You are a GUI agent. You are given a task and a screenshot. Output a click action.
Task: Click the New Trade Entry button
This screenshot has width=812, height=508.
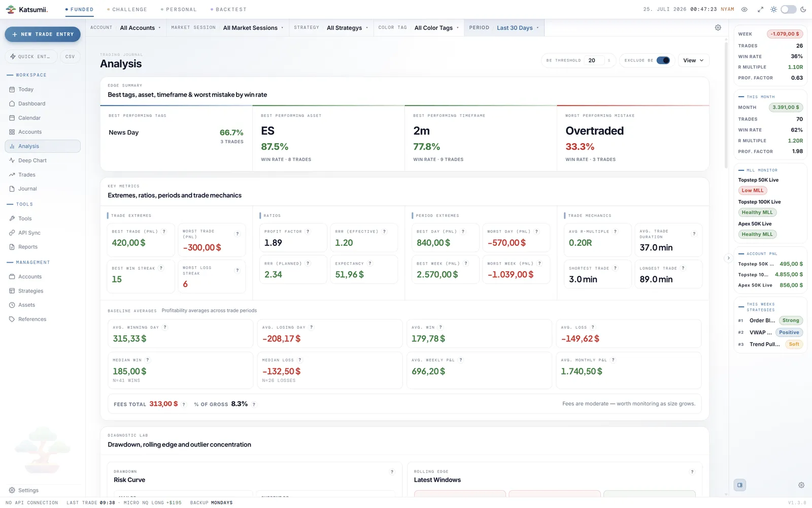(43, 35)
